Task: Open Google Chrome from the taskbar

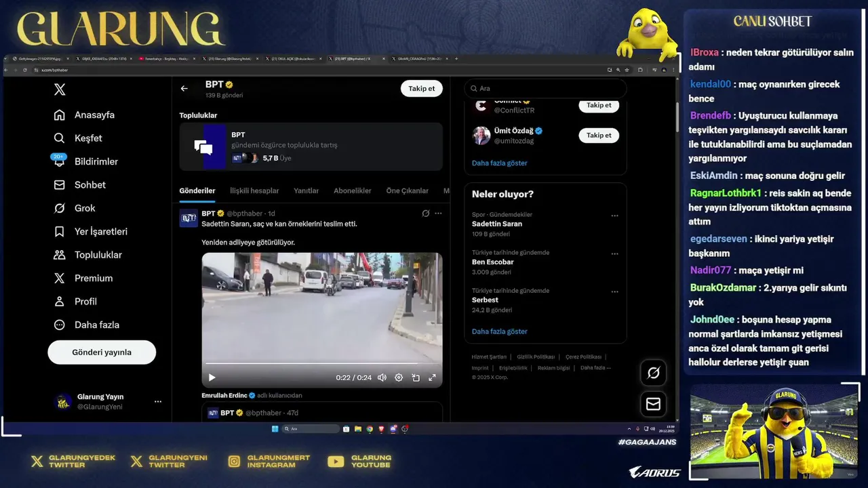Action: tap(370, 428)
